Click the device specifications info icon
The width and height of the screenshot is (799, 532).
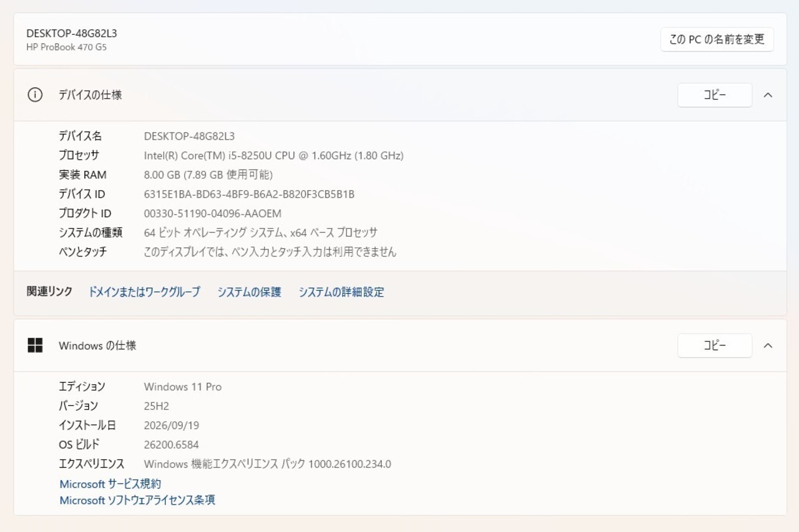click(35, 95)
